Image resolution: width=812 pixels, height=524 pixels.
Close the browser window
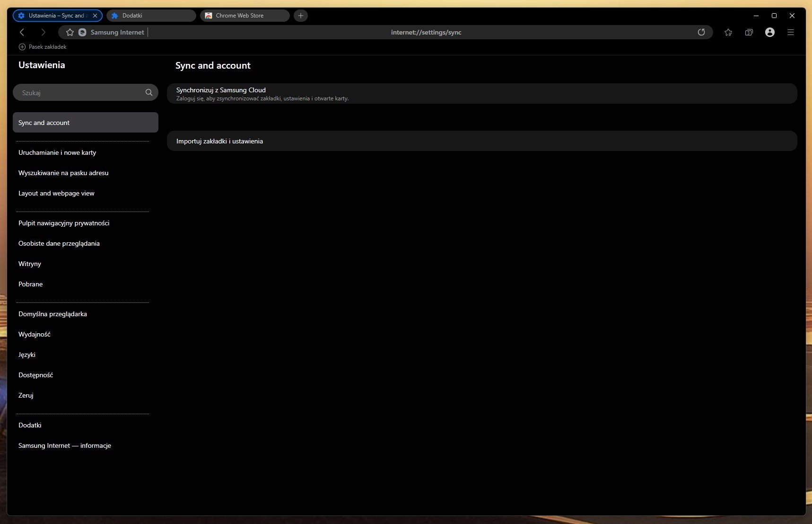(x=792, y=16)
